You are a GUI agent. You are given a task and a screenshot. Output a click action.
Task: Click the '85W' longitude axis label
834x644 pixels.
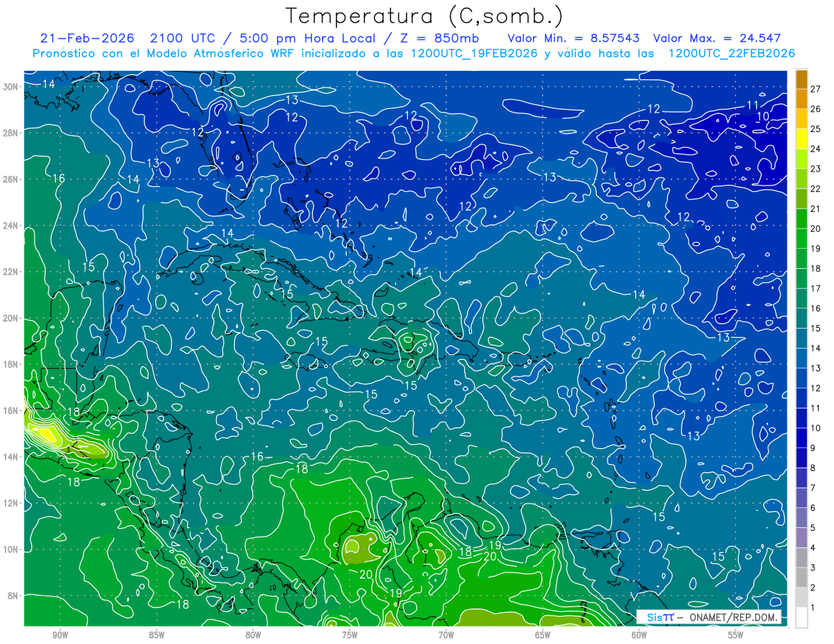point(156,635)
